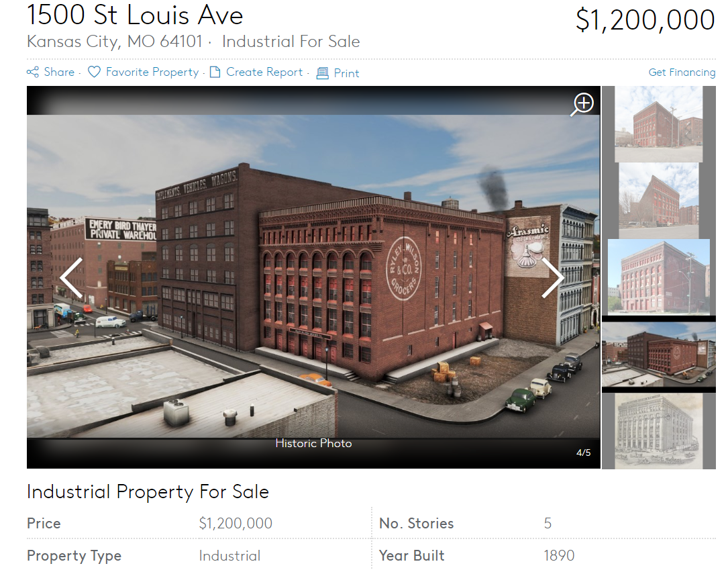This screenshot has width=728, height=570.
Task: Select the fifth sketch drawing thumbnail
Action: pos(658,430)
